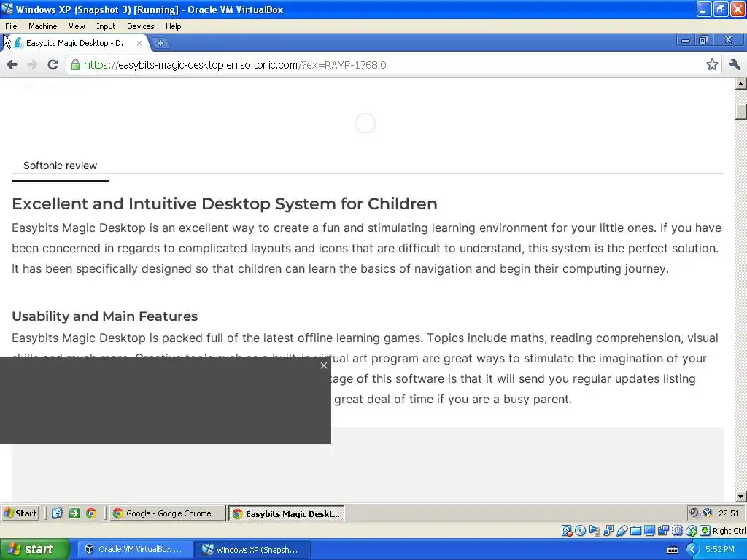Viewport: 747px width, 560px height.
Task: Open VirtualBox File menu
Action: click(x=11, y=26)
